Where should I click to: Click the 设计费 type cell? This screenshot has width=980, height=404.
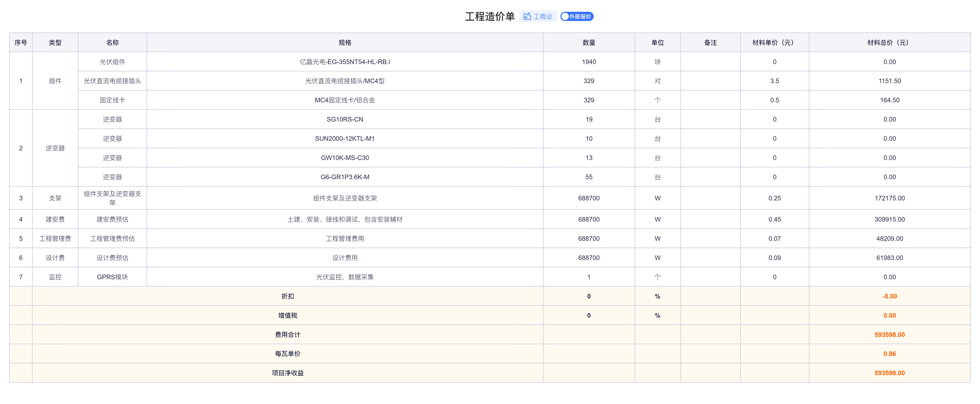pos(55,258)
